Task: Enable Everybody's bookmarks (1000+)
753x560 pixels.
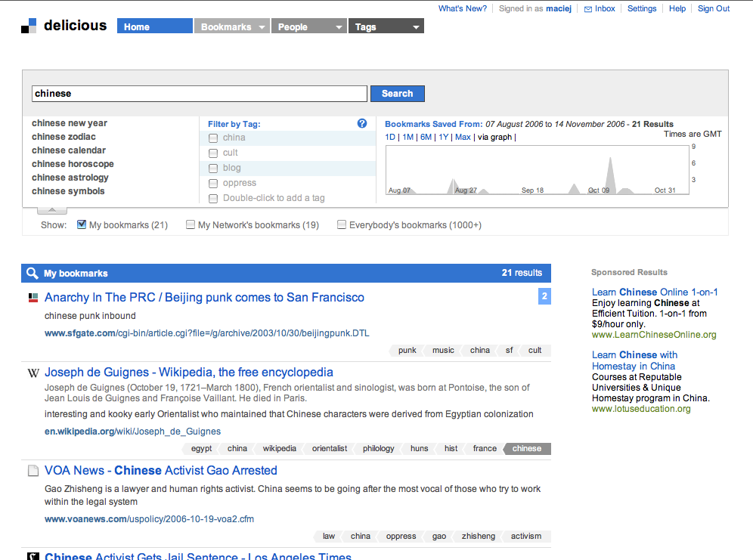Action: [x=342, y=224]
